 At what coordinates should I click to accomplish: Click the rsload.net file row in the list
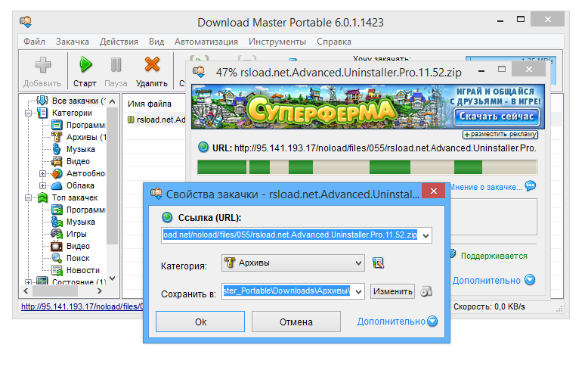pos(156,120)
